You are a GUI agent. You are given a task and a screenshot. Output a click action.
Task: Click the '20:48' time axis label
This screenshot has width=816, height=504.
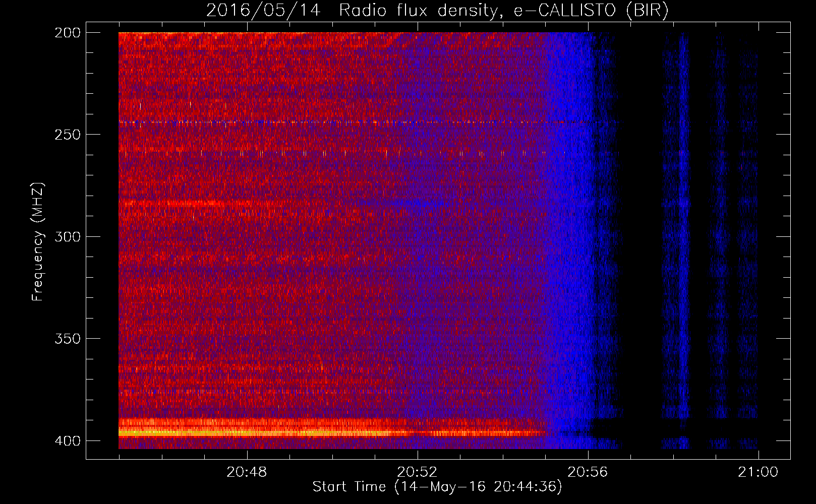(x=247, y=472)
